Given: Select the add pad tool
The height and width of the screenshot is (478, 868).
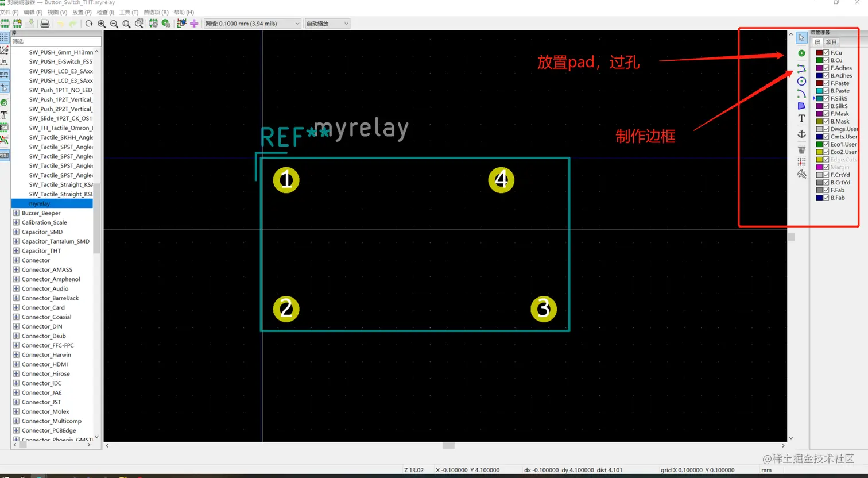Looking at the screenshot, I should (x=801, y=53).
